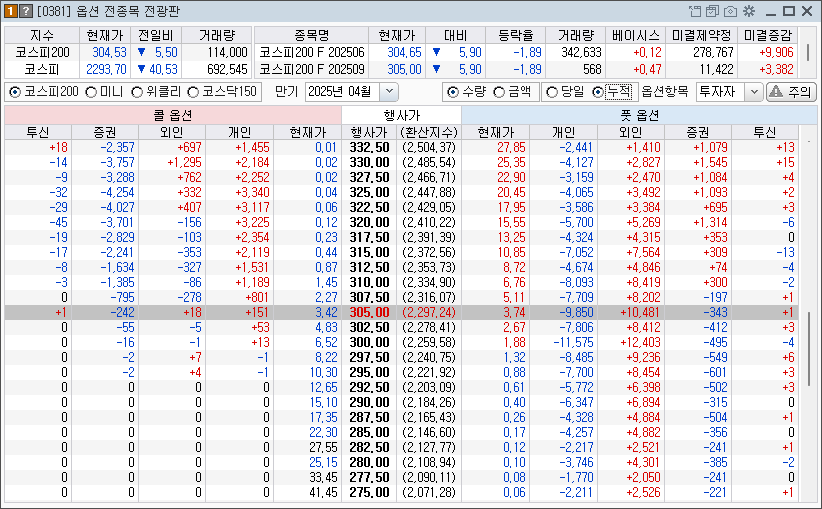The height and width of the screenshot is (509, 822).
Task: Select 위클리 radio button
Action: point(137,92)
